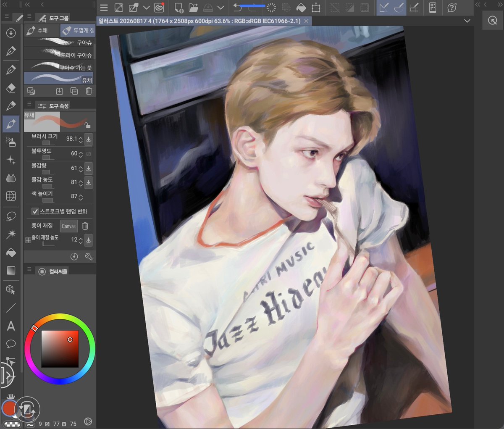Select the Lasso selection tool

pyautogui.click(x=11, y=217)
